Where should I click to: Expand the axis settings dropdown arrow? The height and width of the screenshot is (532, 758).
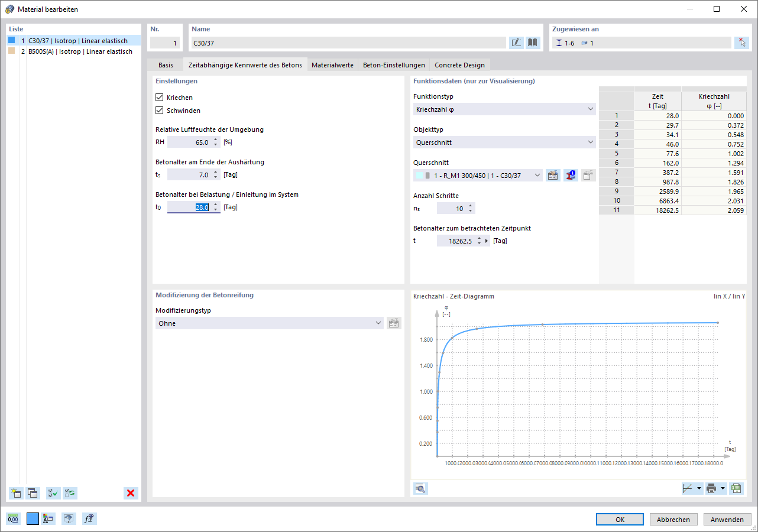(699, 489)
